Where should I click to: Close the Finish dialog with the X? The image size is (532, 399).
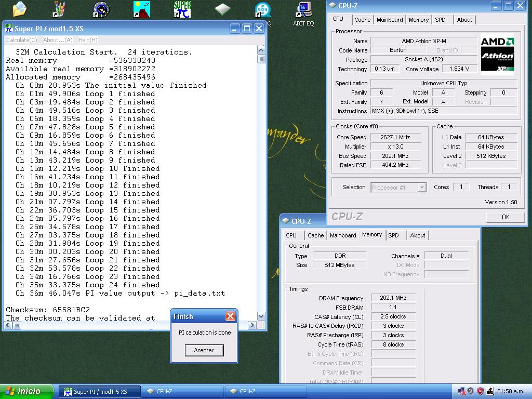point(230,316)
